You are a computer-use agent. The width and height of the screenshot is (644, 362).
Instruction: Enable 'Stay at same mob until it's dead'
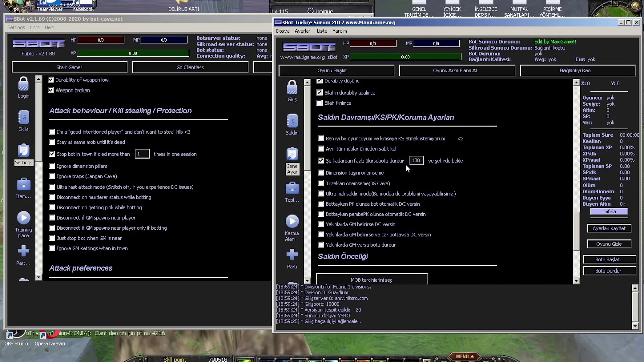click(52, 142)
